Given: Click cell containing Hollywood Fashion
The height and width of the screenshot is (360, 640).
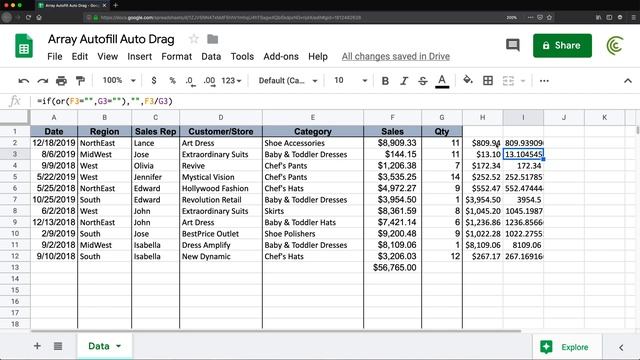Looking at the screenshot, I should point(221,188).
